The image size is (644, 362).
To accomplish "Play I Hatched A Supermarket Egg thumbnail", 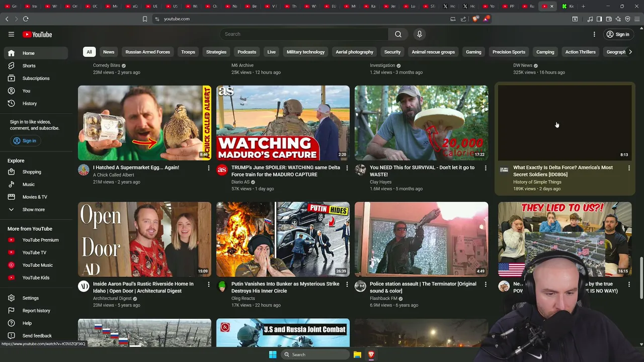I will click(144, 123).
